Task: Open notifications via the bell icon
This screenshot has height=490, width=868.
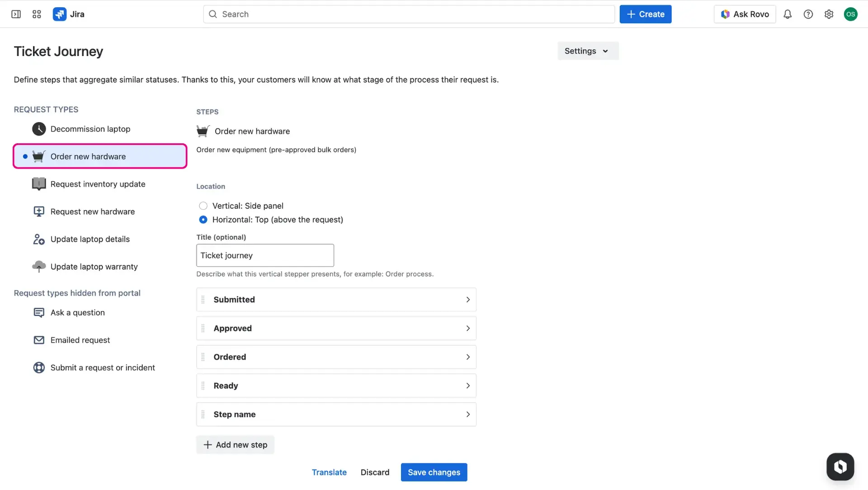Action: click(x=788, y=14)
